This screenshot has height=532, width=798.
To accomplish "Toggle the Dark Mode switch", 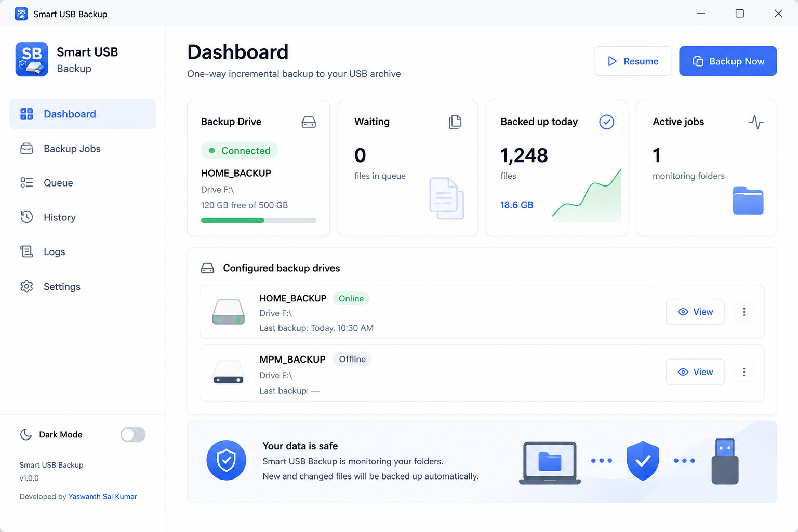I will click(x=133, y=434).
